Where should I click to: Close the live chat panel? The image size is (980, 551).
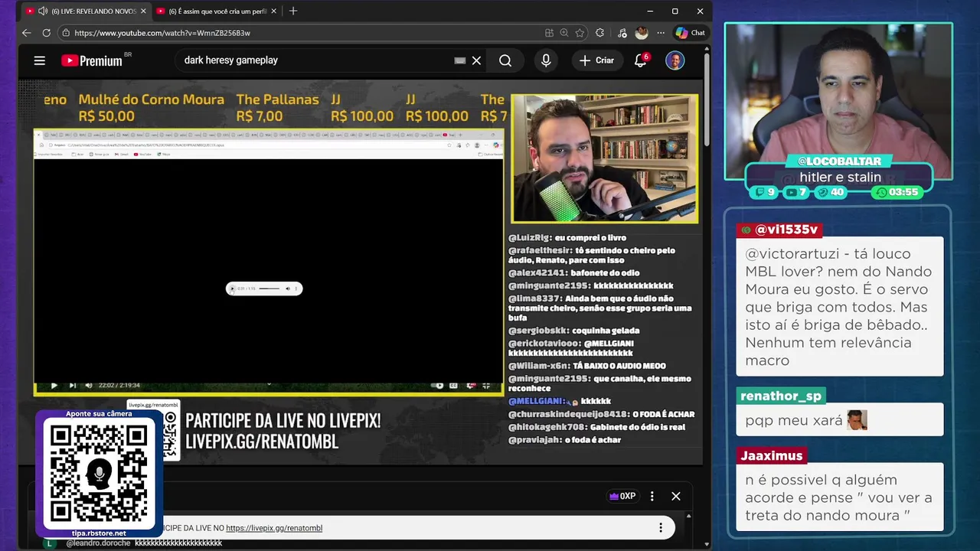tap(676, 496)
